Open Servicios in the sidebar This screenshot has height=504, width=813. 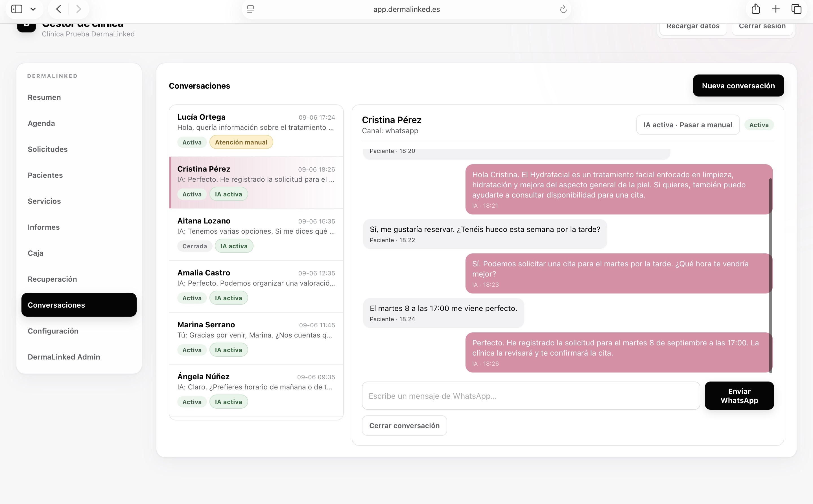tap(79, 201)
